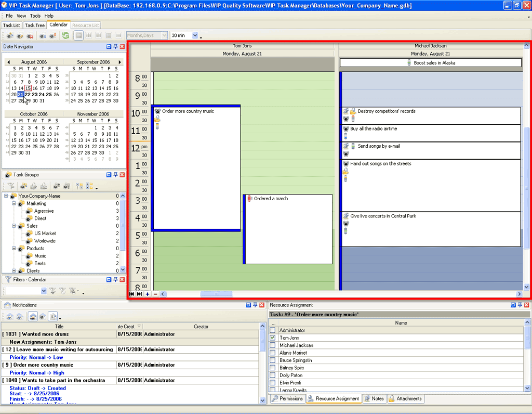Select the 'Ordered a march' calendar task

[x=288, y=229]
